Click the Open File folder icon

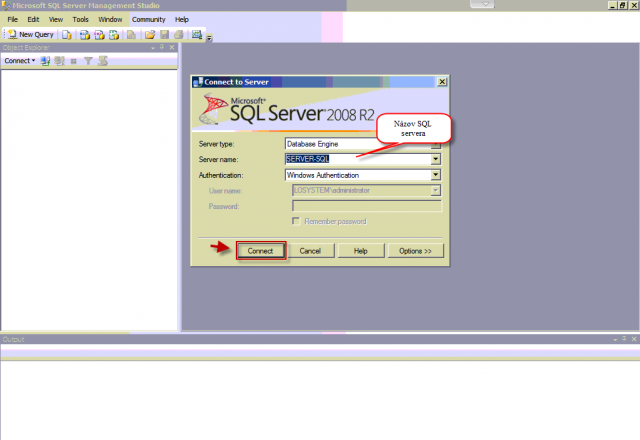coord(150,35)
